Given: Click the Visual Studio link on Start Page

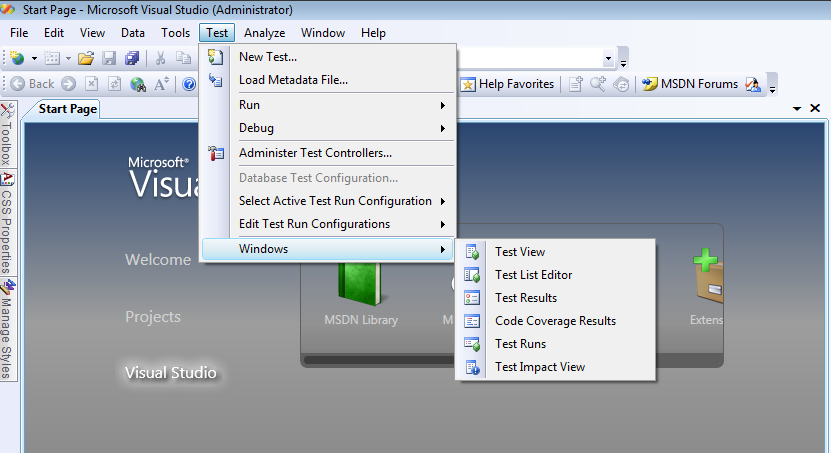Looking at the screenshot, I should pyautogui.click(x=171, y=373).
